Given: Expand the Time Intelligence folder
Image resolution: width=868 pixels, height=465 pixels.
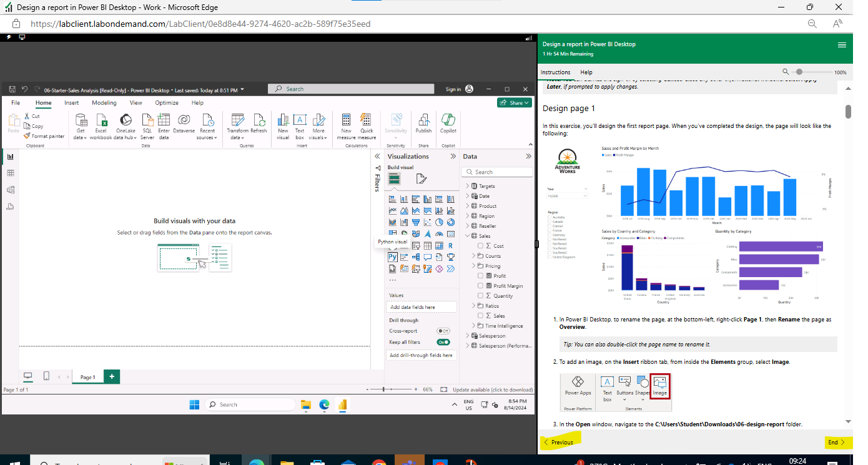Looking at the screenshot, I should [474, 325].
